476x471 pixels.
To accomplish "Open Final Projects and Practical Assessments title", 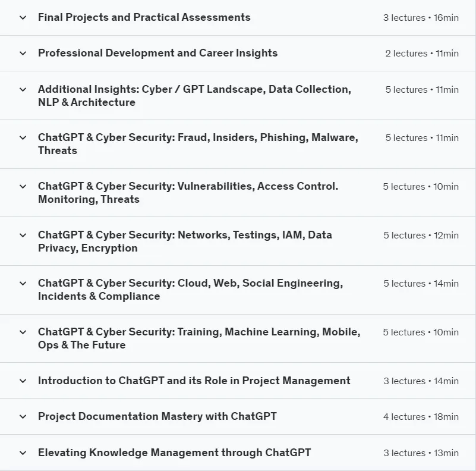I will click(x=144, y=17).
